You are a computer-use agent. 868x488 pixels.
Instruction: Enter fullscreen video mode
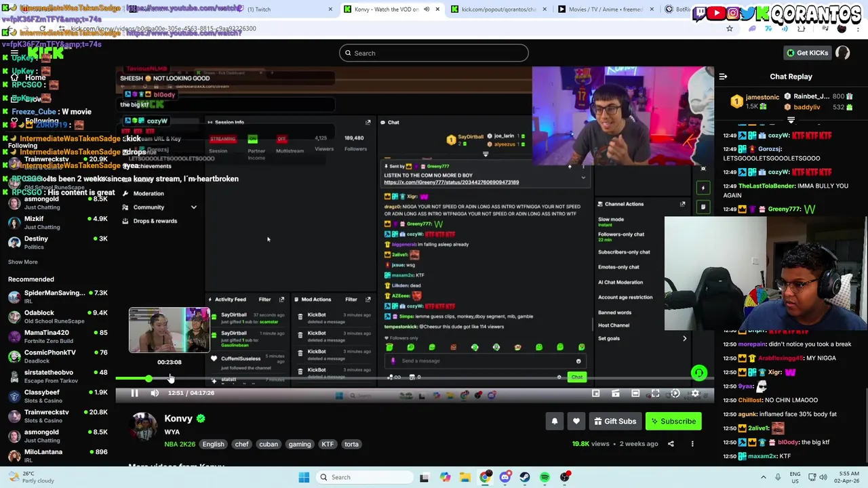(655, 393)
